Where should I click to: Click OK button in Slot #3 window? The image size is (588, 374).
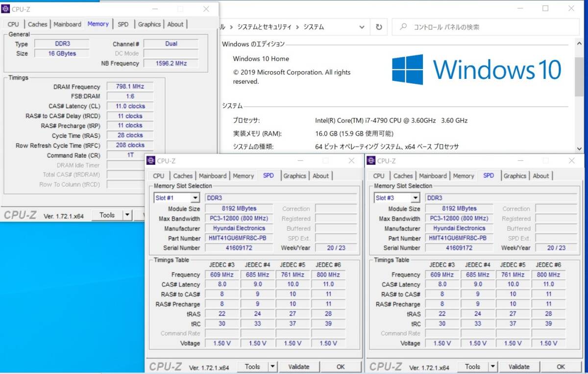pos(561,366)
